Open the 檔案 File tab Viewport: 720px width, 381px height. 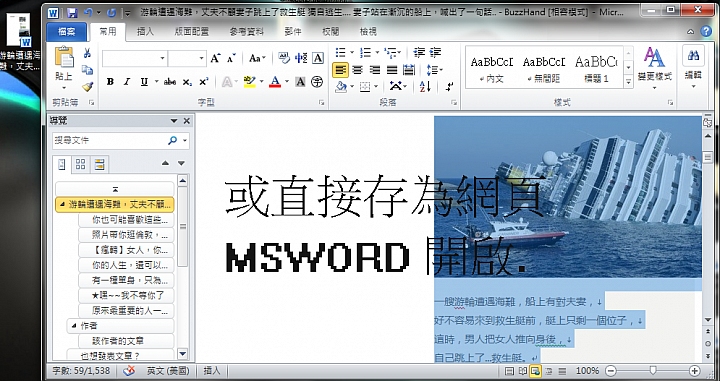(67, 32)
